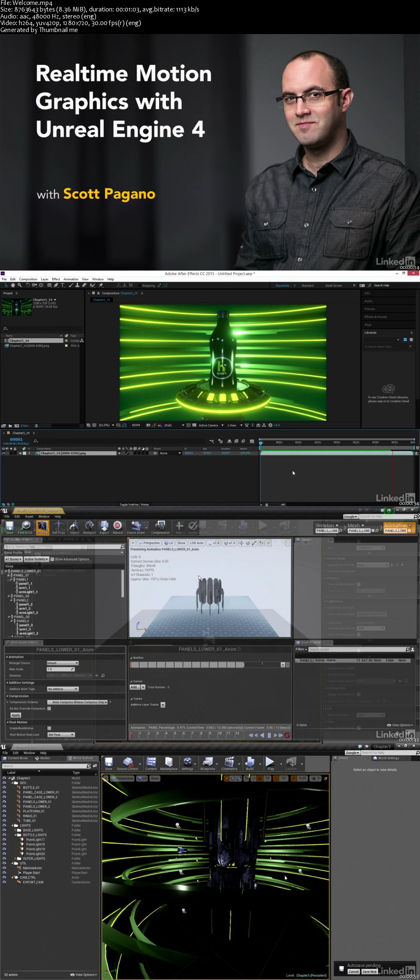Open the Additive Layer Tracks dropdown

point(163,705)
